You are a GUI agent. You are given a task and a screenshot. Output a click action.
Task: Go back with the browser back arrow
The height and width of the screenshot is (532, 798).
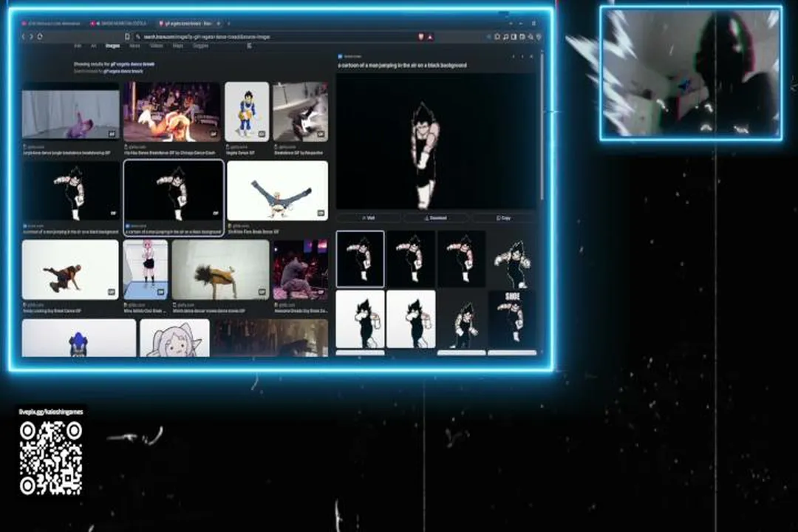[x=24, y=37]
